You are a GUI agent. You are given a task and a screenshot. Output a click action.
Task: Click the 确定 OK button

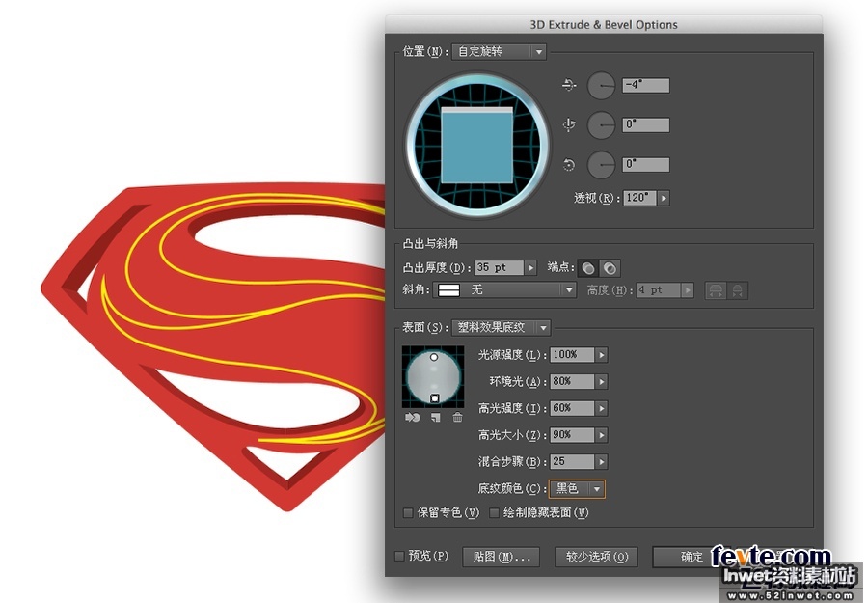[692, 557]
